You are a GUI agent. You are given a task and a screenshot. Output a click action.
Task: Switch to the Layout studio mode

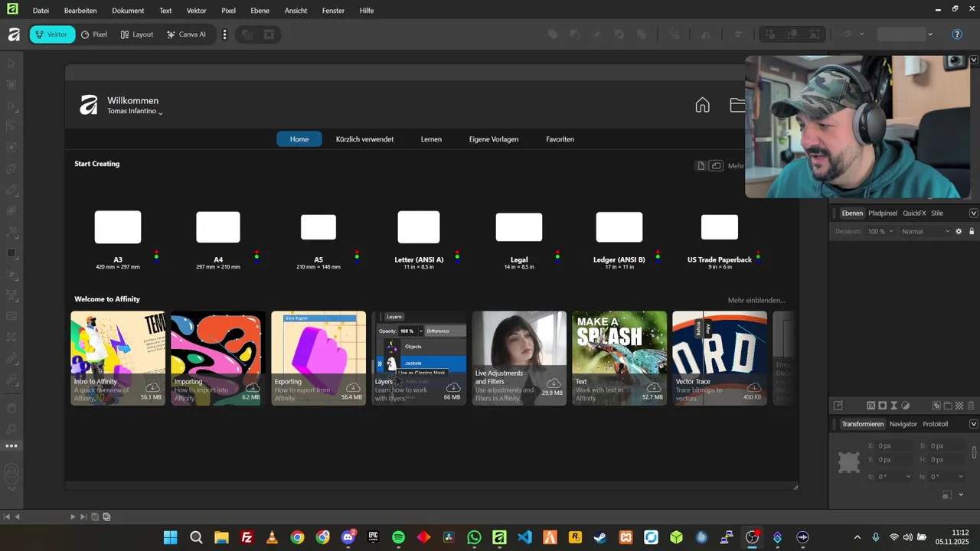click(137, 34)
